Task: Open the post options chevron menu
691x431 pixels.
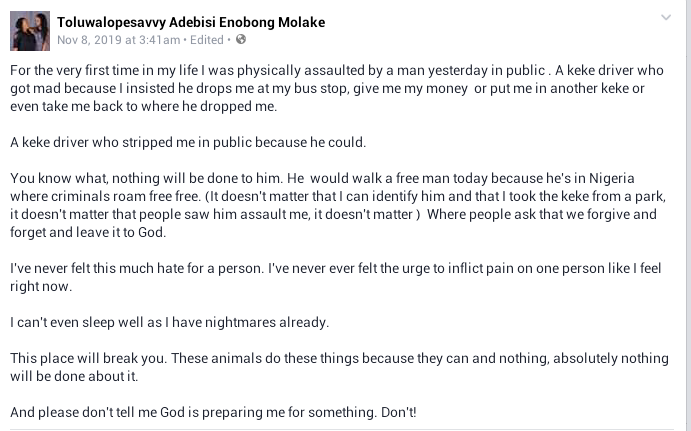Action: point(665,18)
